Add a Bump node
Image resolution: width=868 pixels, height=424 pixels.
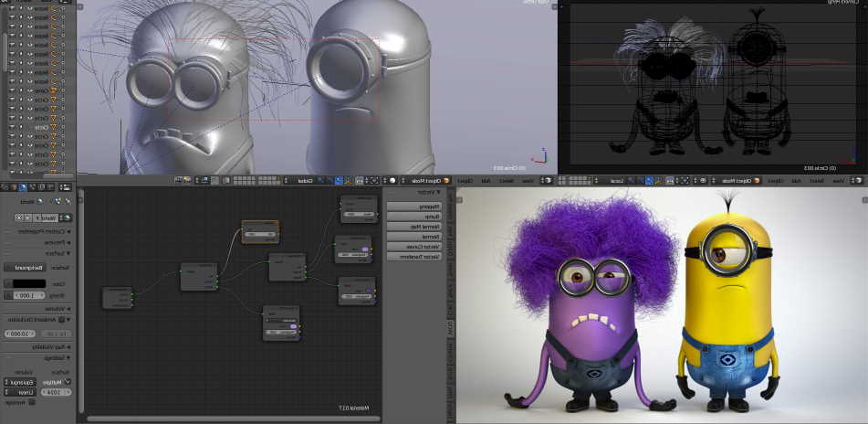pyautogui.click(x=414, y=217)
